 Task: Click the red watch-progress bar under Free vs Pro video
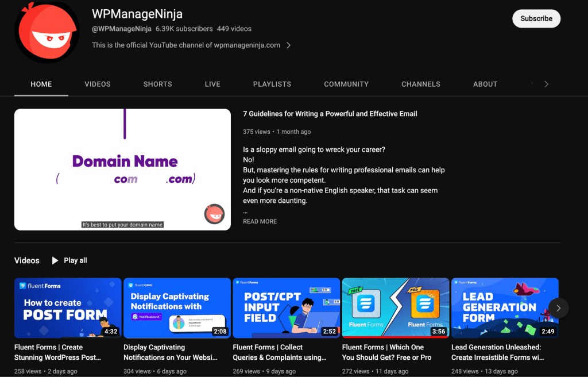[x=396, y=337]
